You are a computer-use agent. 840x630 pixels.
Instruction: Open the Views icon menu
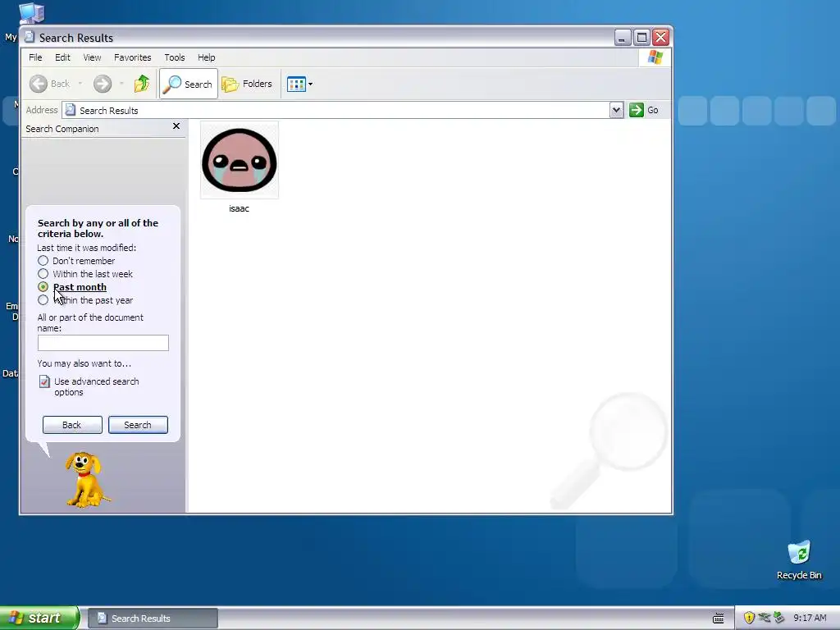pyautogui.click(x=296, y=84)
